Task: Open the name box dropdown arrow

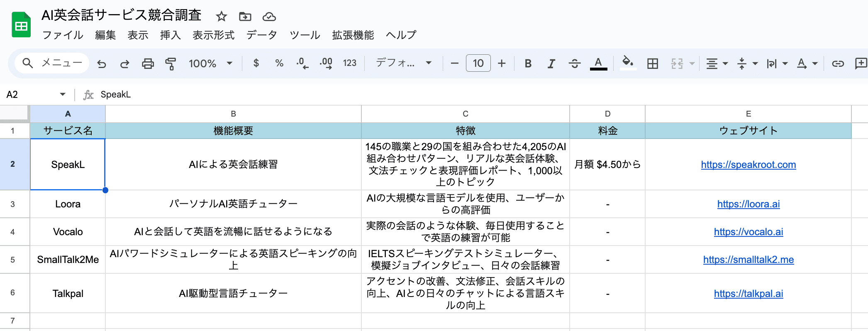Action: click(x=63, y=94)
